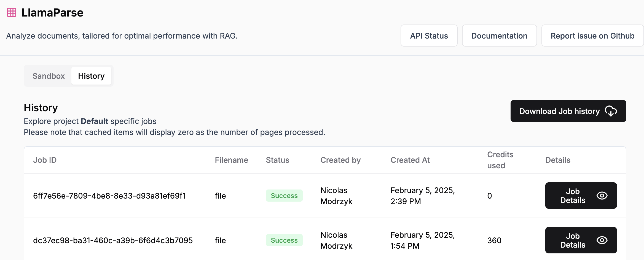The width and height of the screenshot is (644, 260).
Task: Open the API Status page
Action: pyautogui.click(x=429, y=36)
